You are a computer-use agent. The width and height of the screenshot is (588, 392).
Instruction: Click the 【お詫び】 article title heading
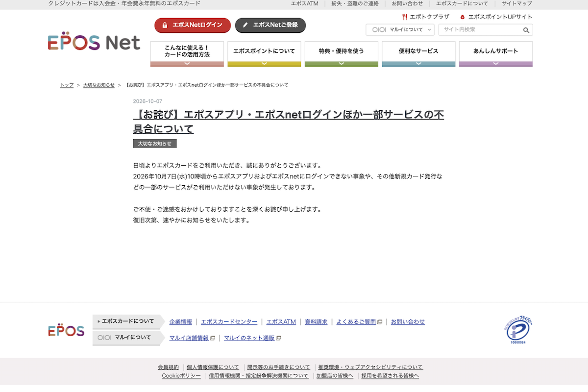pyautogui.click(x=289, y=122)
